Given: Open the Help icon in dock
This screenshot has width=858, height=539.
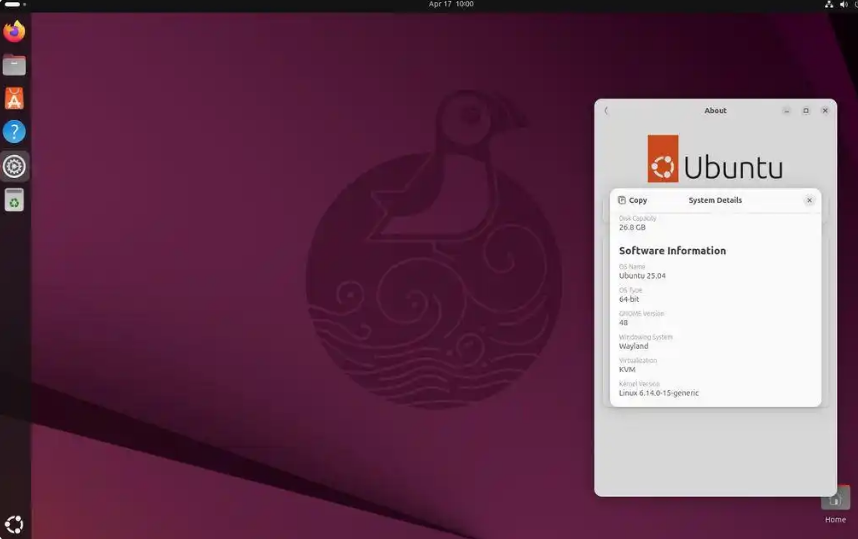Looking at the screenshot, I should click(14, 132).
